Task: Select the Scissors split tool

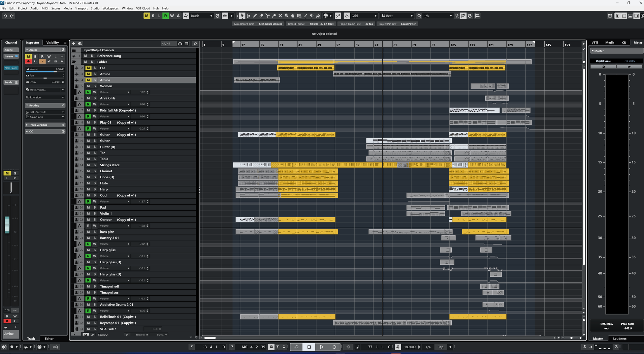Action: (267, 16)
